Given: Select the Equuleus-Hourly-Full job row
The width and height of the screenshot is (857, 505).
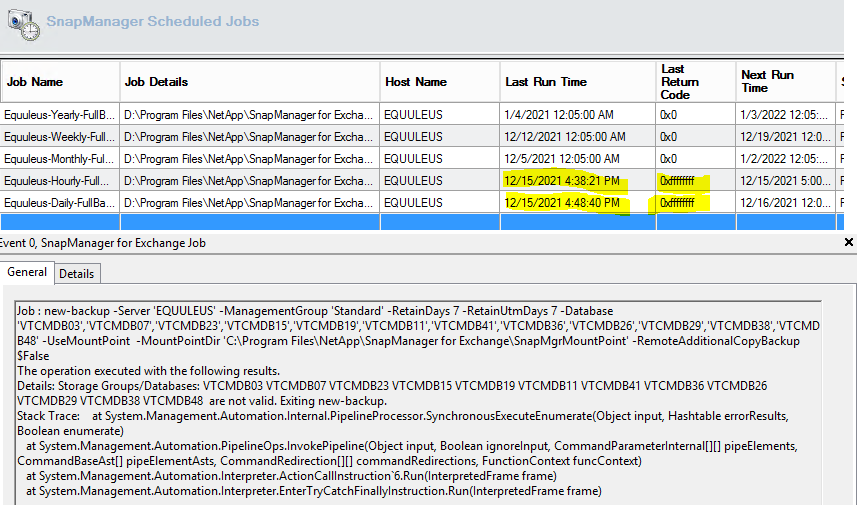Looking at the screenshot, I should click(60, 181).
